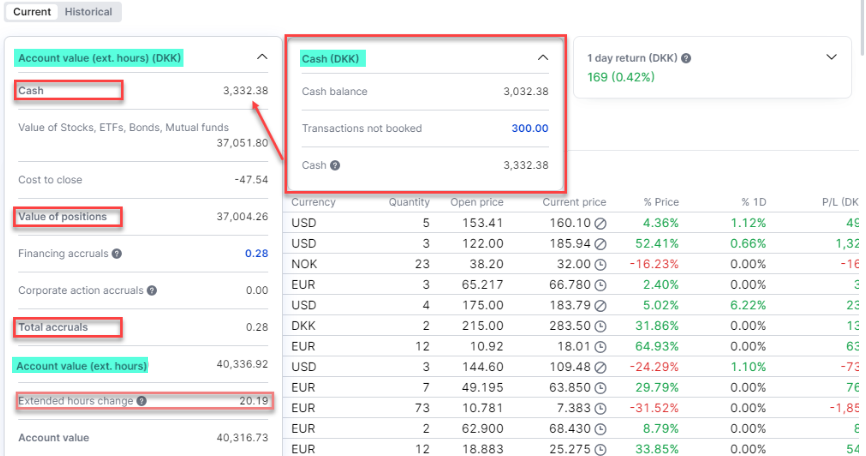Screen dimensions: 866x456
Task: Expand the 1 day return panel
Action: pos(831,57)
